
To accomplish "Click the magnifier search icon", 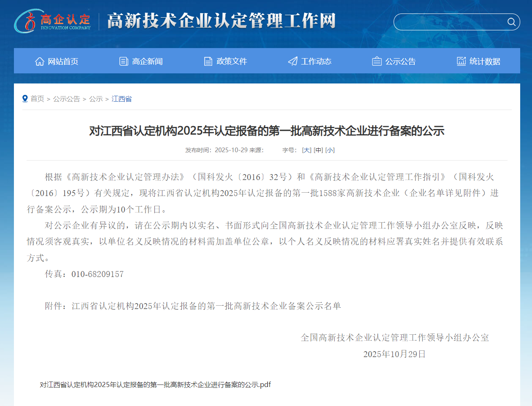I will pos(511,22).
